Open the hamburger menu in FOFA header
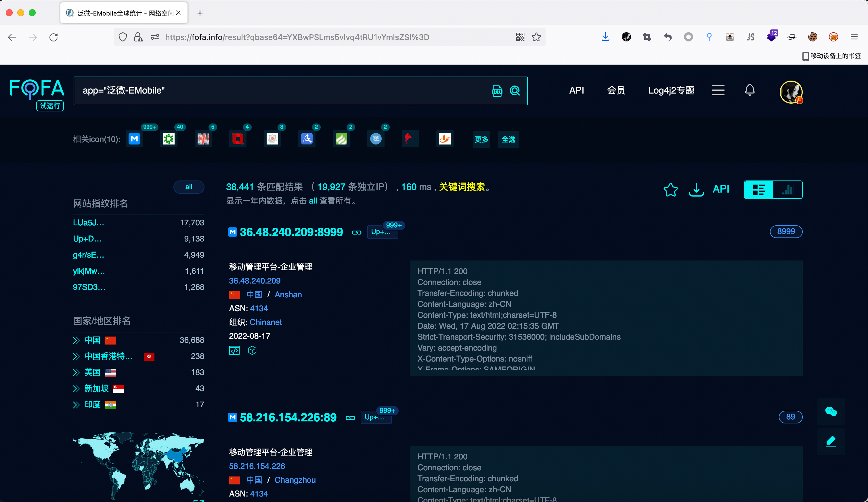 click(718, 90)
